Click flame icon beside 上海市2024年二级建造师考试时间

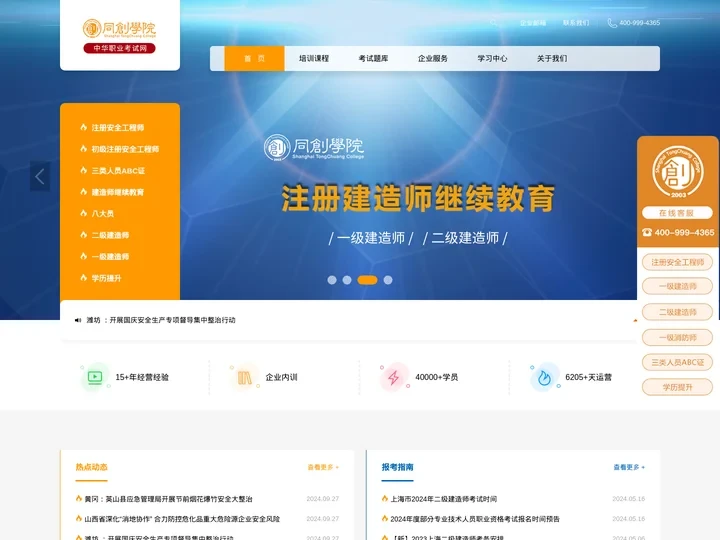(384, 498)
